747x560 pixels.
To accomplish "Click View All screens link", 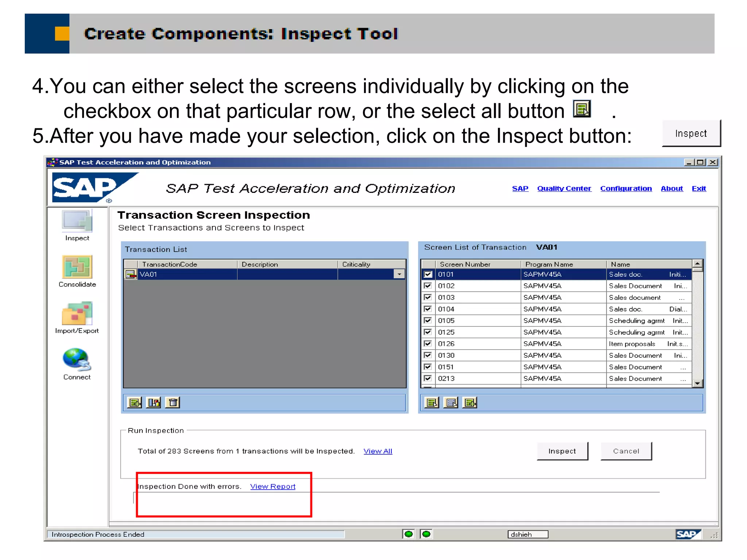I will click(x=378, y=451).
